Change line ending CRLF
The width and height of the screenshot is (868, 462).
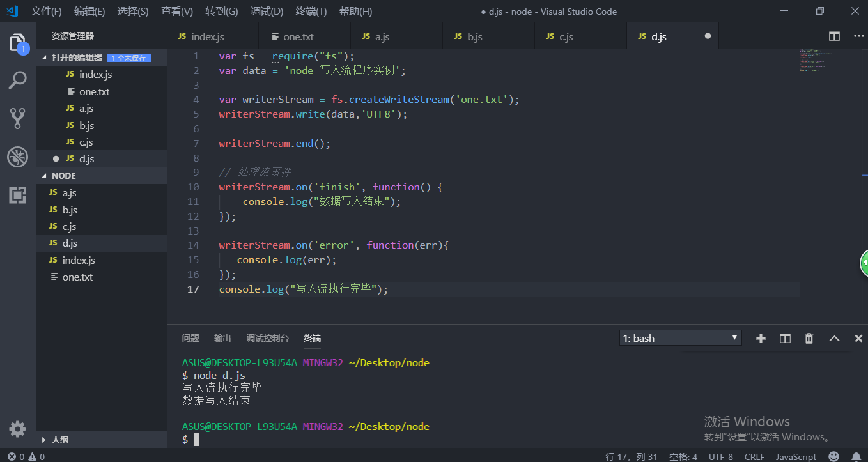click(x=755, y=457)
